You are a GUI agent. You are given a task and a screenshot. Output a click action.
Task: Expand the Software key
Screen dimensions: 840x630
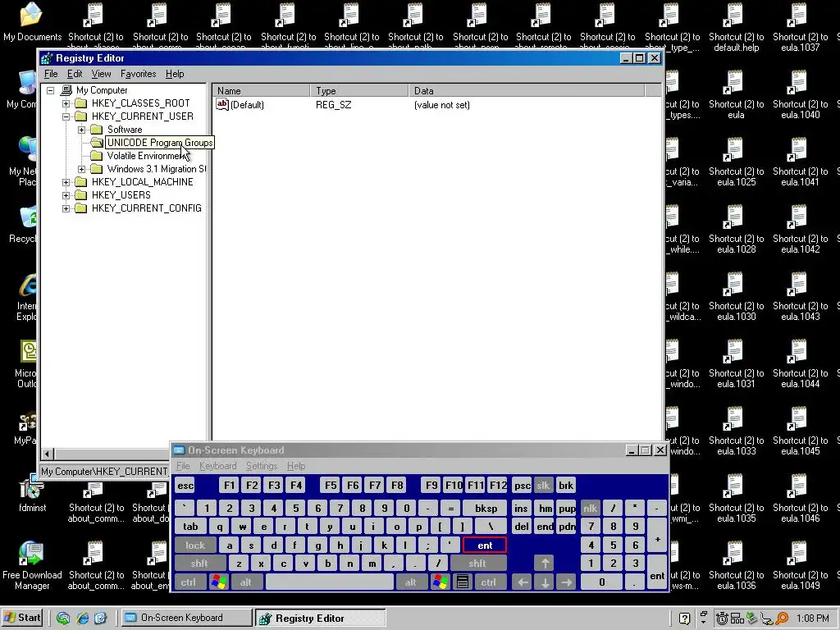coord(81,130)
